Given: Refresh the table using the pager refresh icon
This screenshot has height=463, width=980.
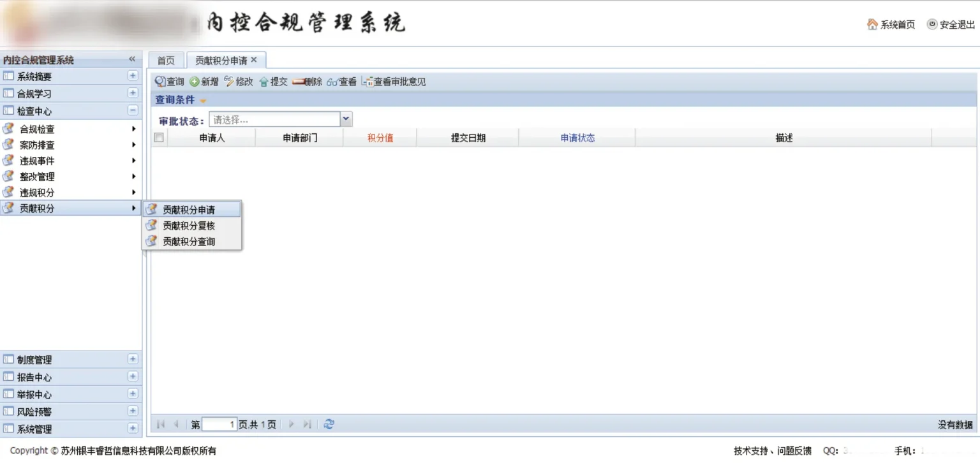Looking at the screenshot, I should (329, 424).
